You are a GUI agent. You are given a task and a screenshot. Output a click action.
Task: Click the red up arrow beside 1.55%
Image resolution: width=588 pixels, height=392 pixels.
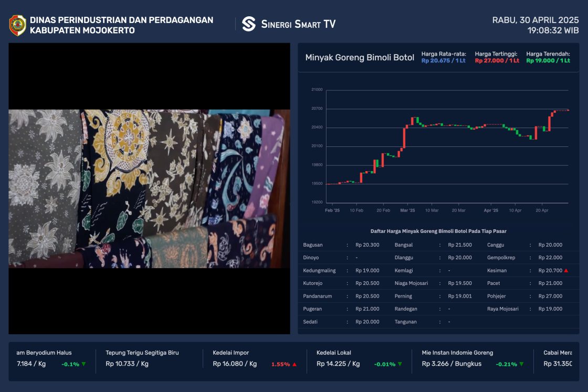tap(295, 364)
